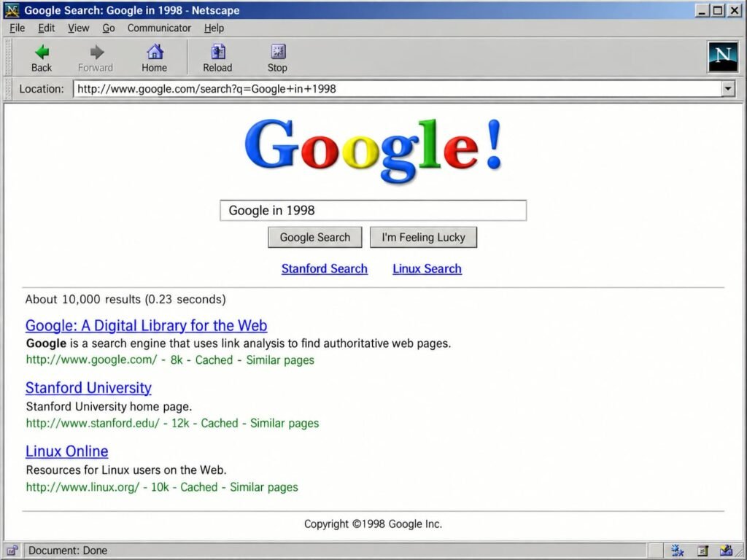747x560 pixels.
Task: Click the I'm Feeling Lucky button
Action: [x=423, y=237]
